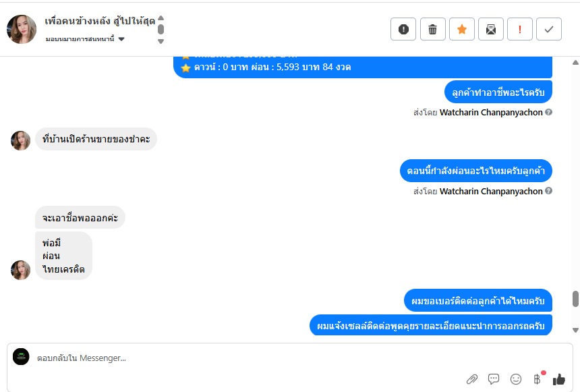580x392 pixels.
Task: Click the chat scrollbar thumb handle
Action: [575, 299]
